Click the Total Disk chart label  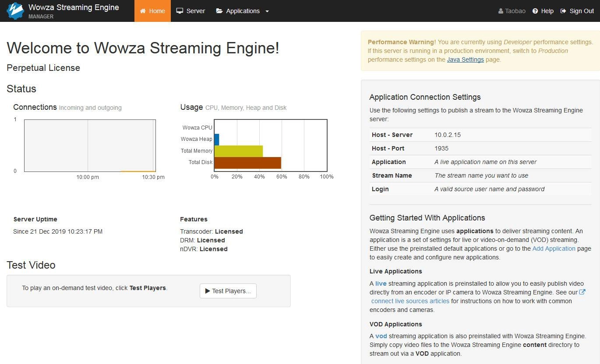coord(201,162)
